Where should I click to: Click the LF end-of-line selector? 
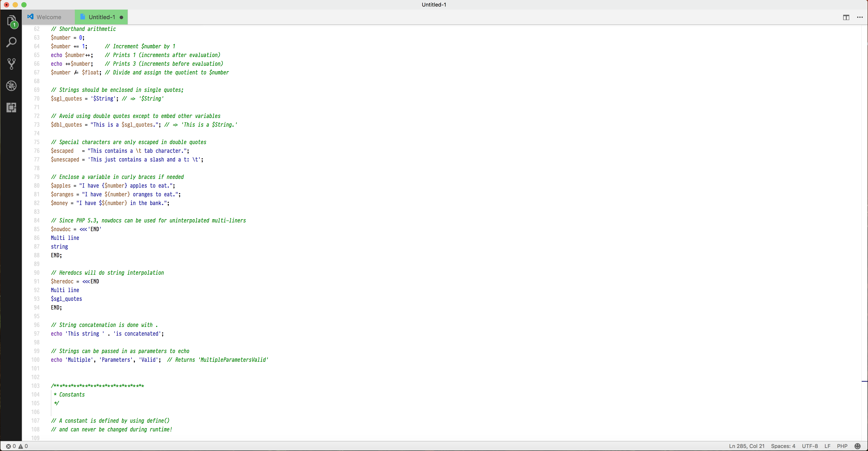click(x=827, y=446)
